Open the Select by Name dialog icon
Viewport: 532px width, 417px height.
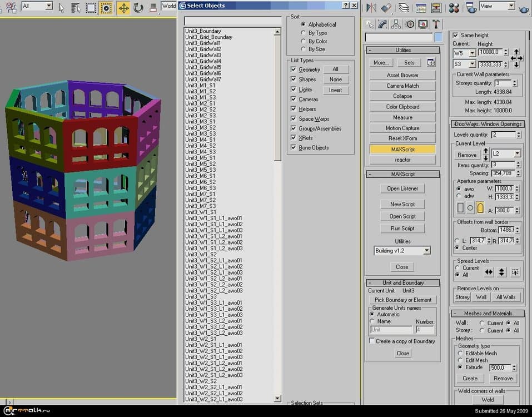(76, 6)
